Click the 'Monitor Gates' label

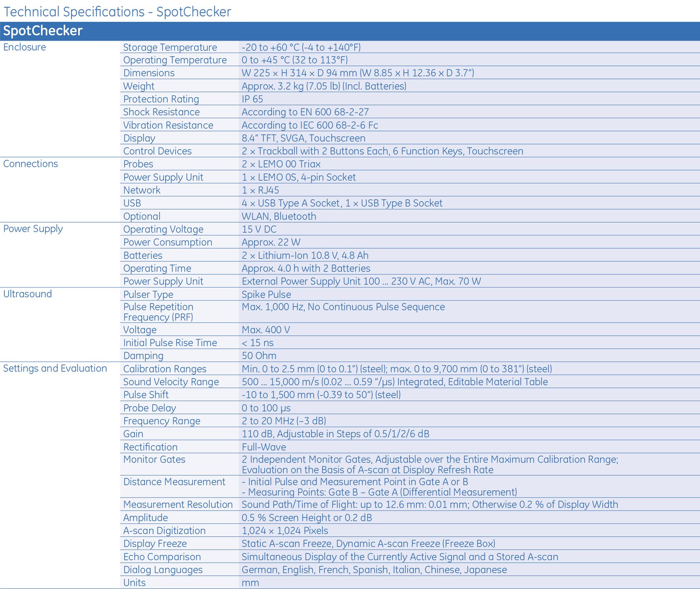coord(154,460)
